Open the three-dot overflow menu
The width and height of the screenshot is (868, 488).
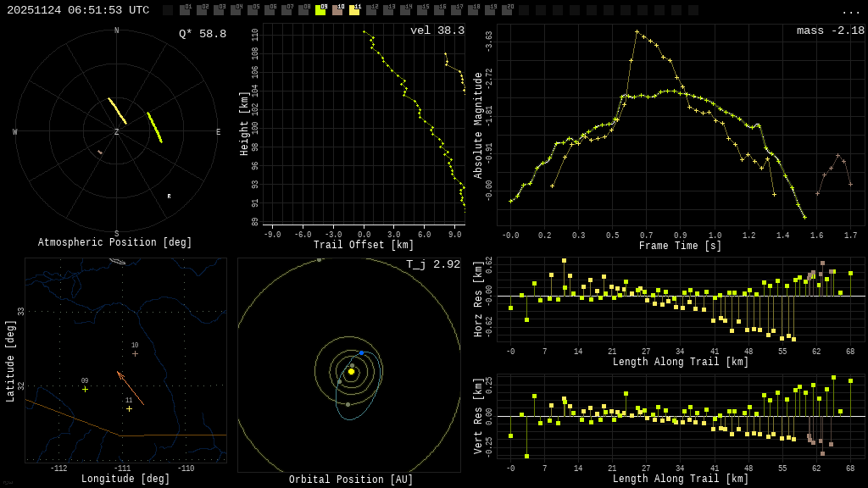[850, 11]
